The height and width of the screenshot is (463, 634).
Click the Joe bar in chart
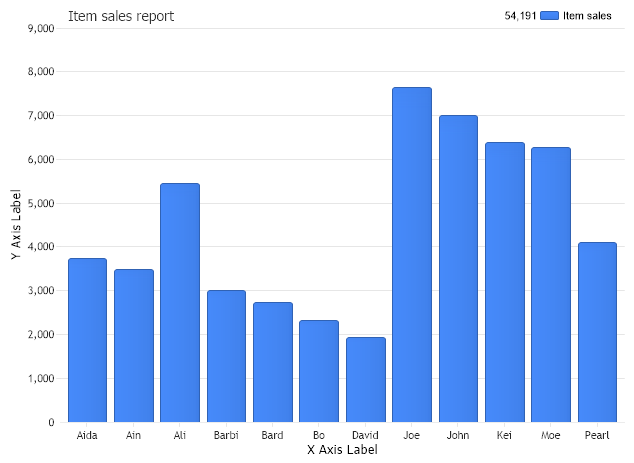click(x=412, y=255)
